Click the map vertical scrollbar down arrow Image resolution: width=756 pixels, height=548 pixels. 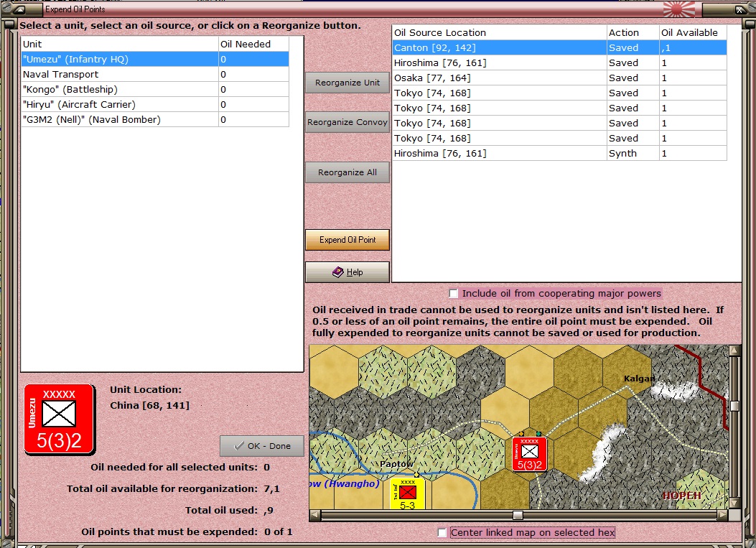pyautogui.click(x=734, y=503)
